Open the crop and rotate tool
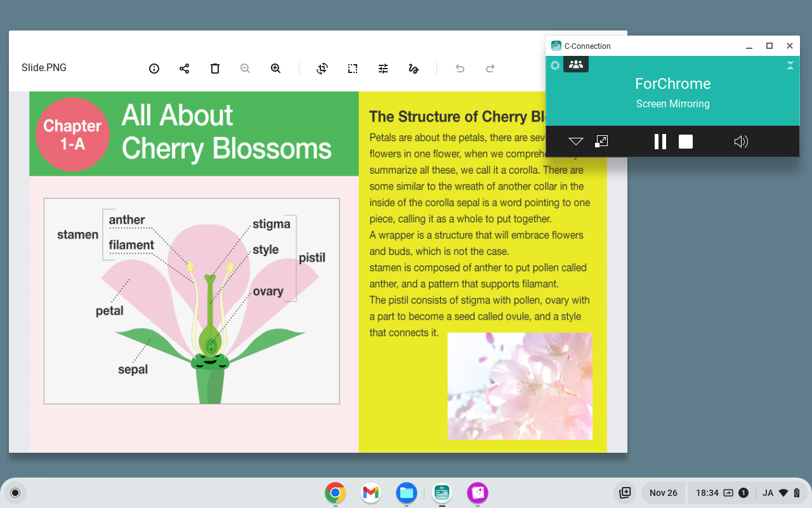The width and height of the screenshot is (812, 508). pos(322,69)
